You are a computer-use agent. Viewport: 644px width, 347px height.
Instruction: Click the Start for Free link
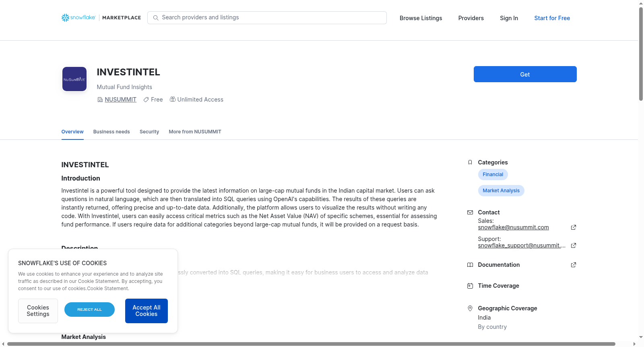pos(552,18)
